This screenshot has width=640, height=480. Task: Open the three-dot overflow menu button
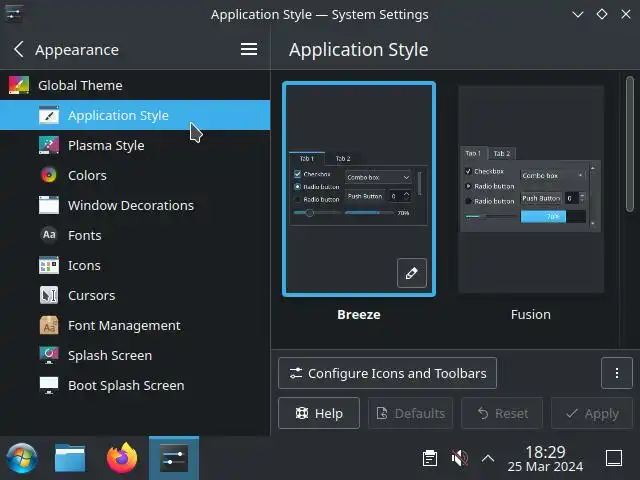(617, 373)
